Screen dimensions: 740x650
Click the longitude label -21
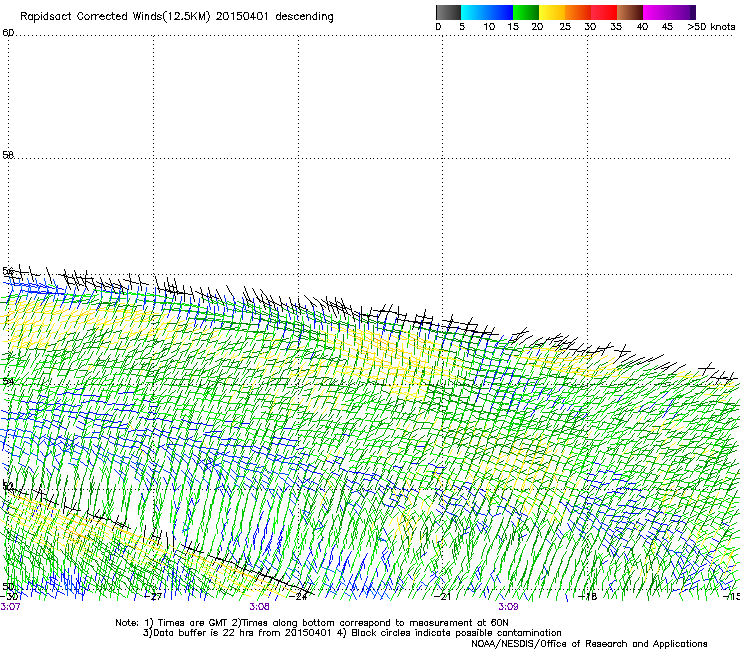point(443,597)
